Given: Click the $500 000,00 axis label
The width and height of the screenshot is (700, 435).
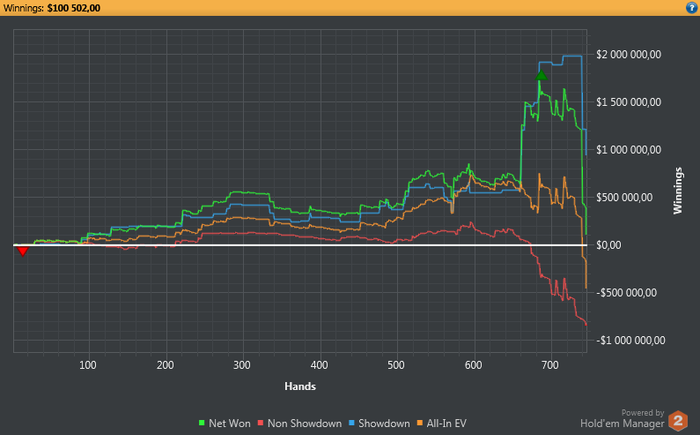Looking at the screenshot, I should 624,197.
